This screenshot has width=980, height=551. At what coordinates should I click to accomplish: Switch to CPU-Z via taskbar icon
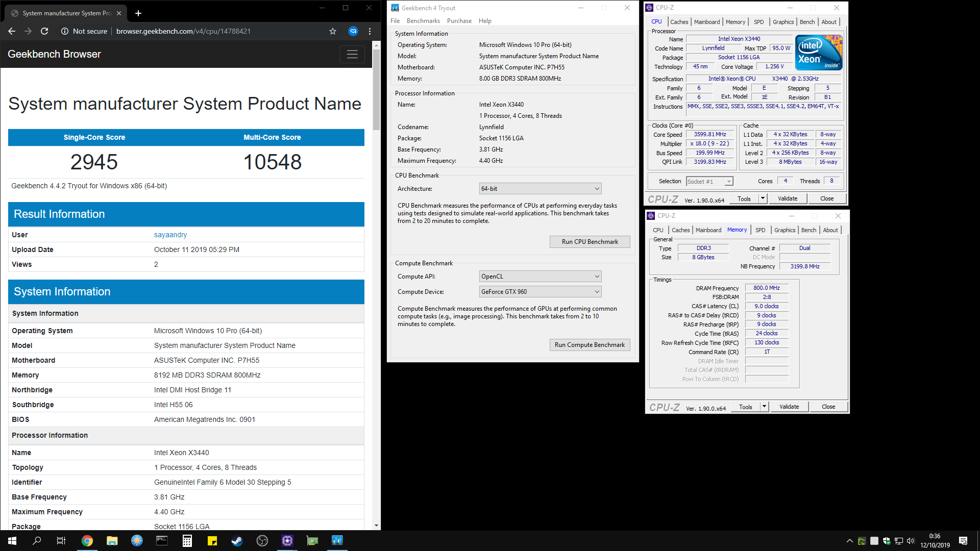tap(287, 541)
